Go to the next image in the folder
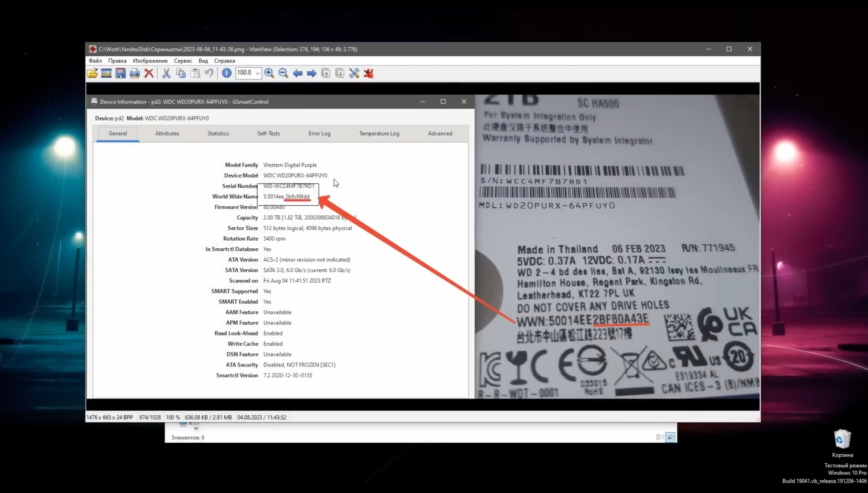The image size is (868, 493). [x=312, y=73]
